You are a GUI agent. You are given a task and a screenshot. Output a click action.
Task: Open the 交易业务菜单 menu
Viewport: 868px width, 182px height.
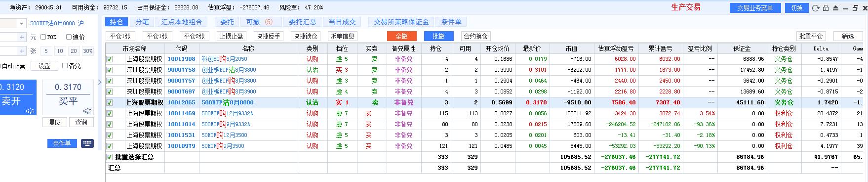(x=755, y=8)
